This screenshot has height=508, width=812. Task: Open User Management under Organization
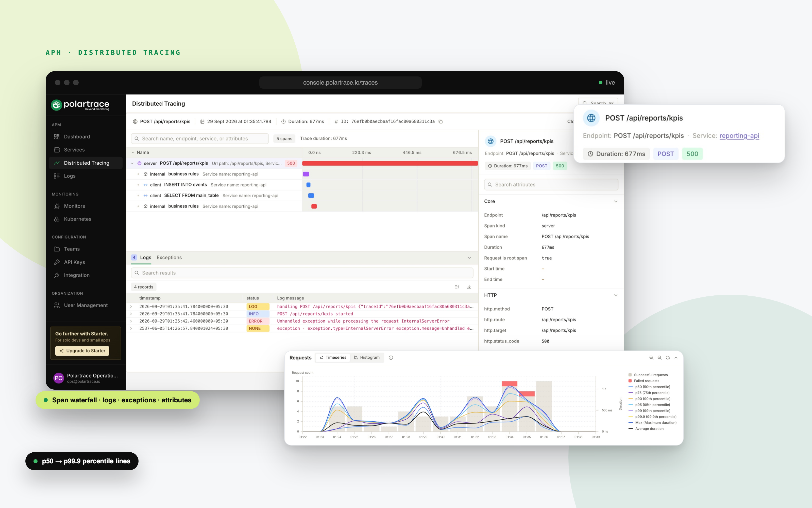pyautogui.click(x=86, y=305)
